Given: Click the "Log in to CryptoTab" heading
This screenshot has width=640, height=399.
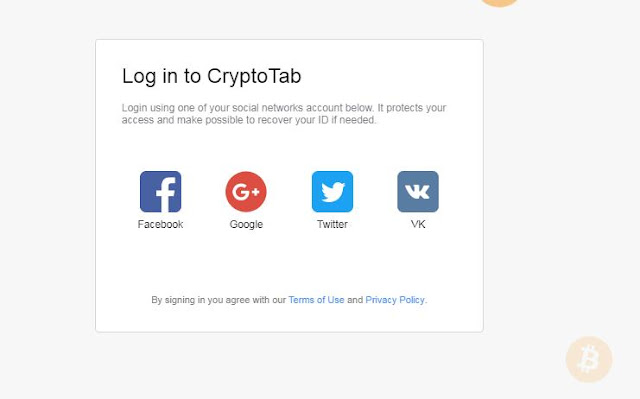Looking at the screenshot, I should pyautogui.click(x=211, y=76).
